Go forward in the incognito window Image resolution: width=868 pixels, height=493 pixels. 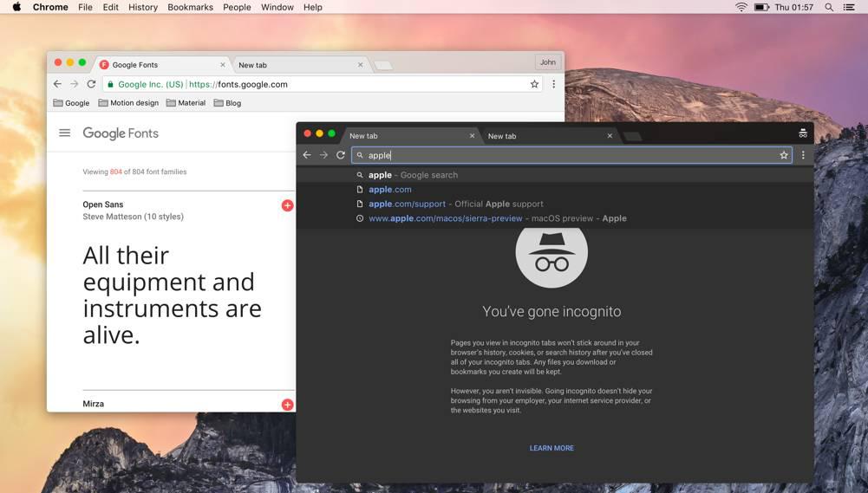323,155
